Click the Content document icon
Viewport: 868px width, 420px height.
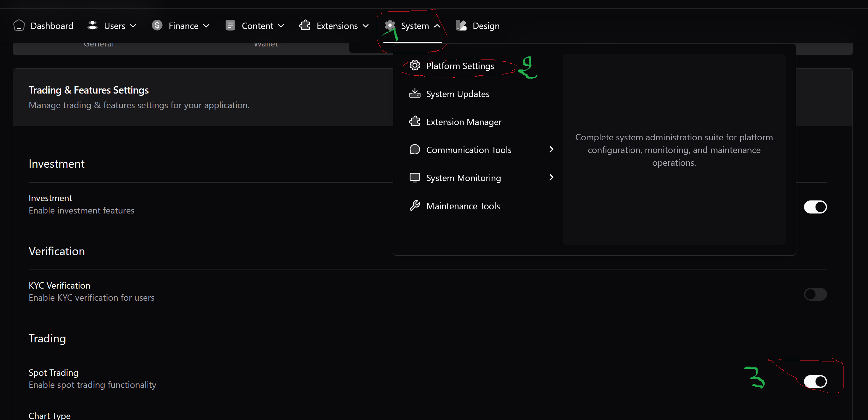click(230, 26)
